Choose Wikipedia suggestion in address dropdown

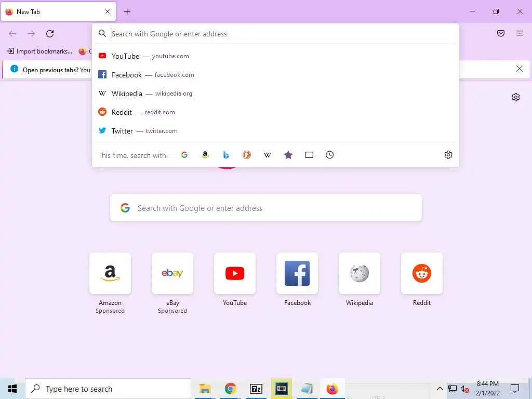(275, 94)
